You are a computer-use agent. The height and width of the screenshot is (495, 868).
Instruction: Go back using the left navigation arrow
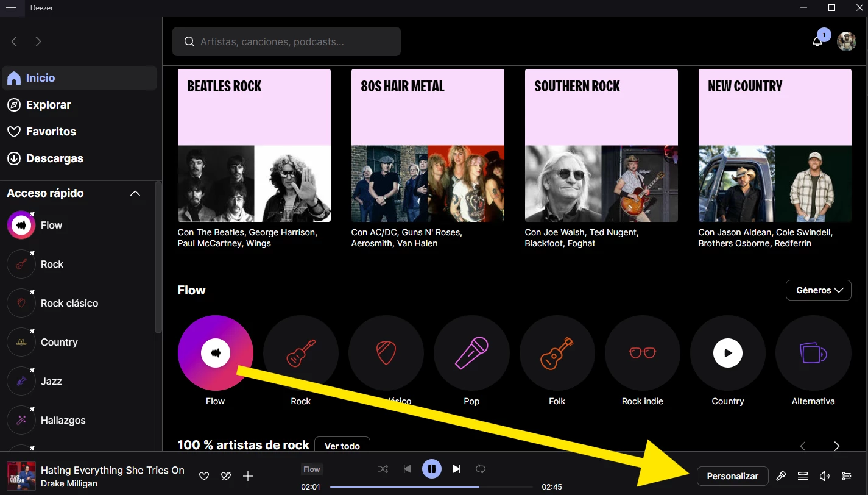[x=15, y=41]
